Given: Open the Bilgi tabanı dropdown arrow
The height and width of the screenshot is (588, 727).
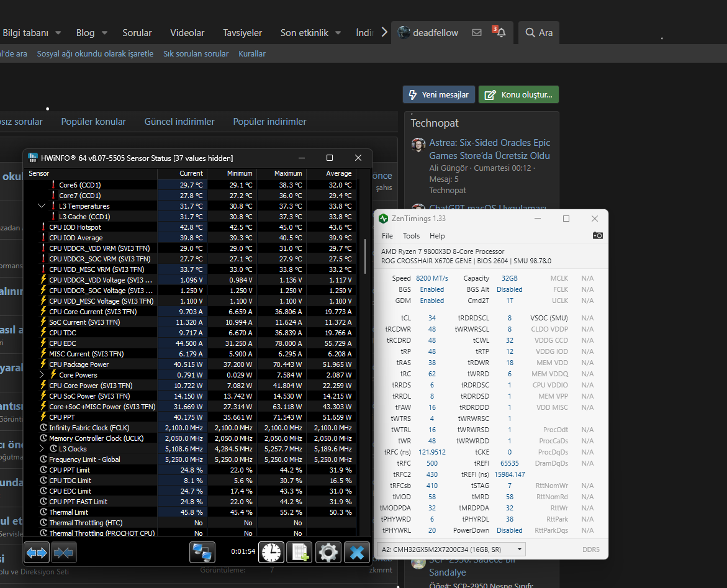Looking at the screenshot, I should coord(58,33).
